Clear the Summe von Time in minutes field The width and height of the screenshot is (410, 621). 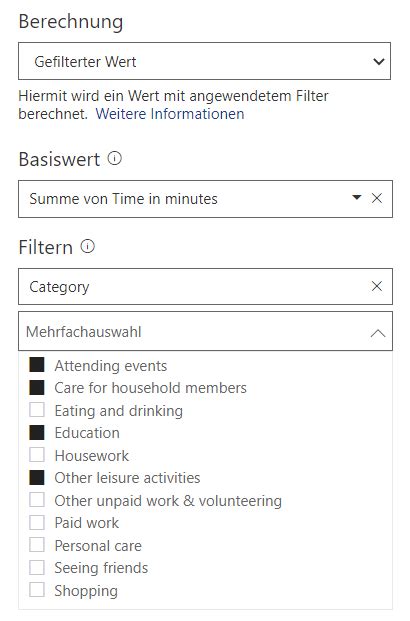pos(377,198)
